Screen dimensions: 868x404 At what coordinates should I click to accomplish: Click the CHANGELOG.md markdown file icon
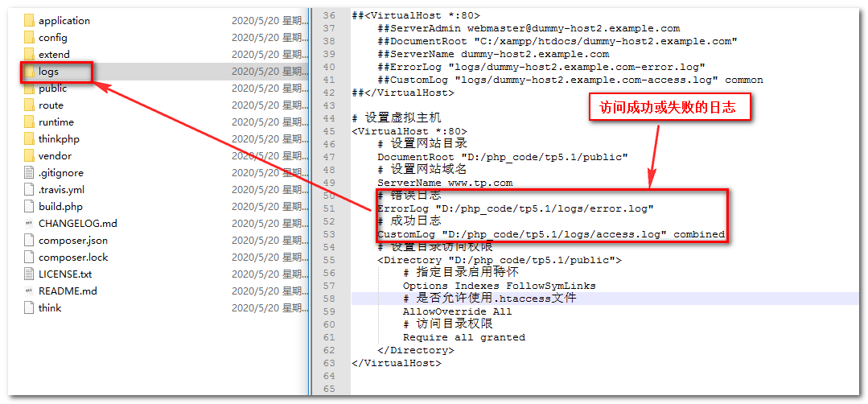click(29, 224)
